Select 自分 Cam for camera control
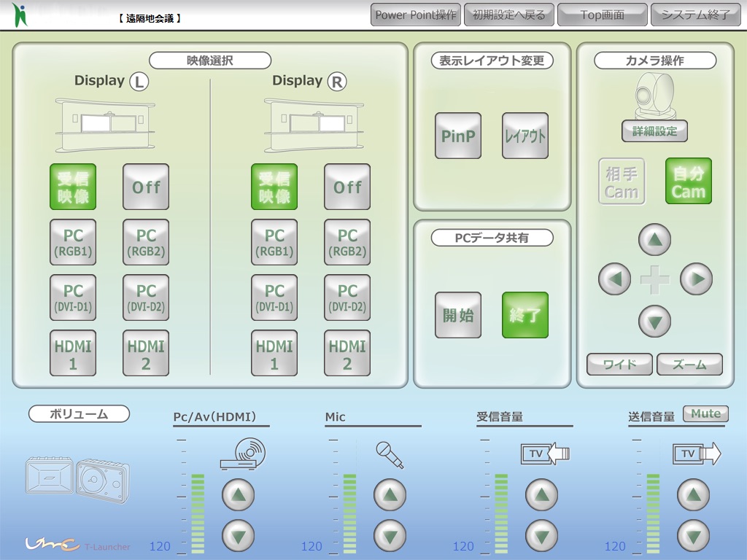Viewport: 747px width, 560px height. click(x=688, y=182)
